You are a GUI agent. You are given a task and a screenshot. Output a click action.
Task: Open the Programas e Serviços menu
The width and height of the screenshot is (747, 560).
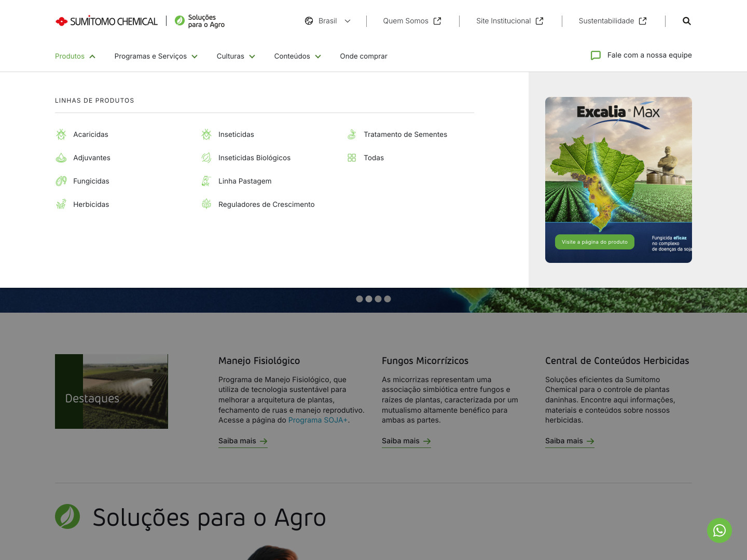pos(150,56)
